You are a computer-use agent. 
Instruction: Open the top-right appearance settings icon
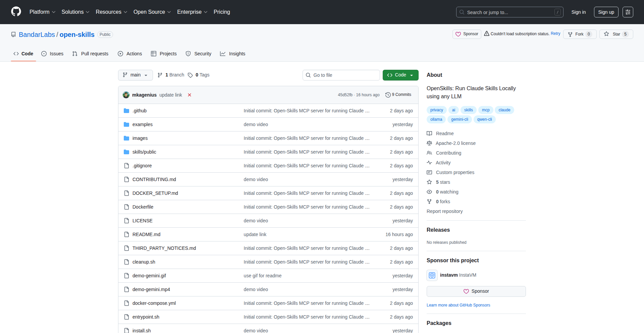click(x=628, y=12)
